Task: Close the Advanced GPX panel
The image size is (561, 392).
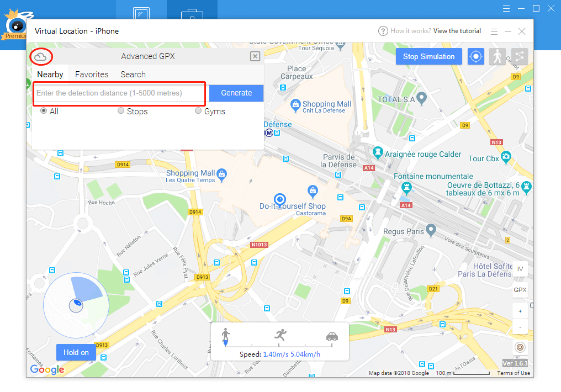Action: pyautogui.click(x=255, y=56)
